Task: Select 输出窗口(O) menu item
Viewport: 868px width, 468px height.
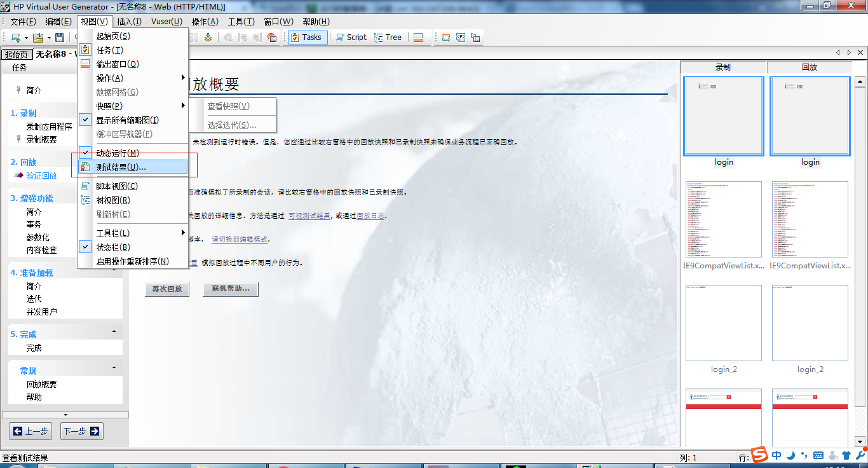Action: 133,64
